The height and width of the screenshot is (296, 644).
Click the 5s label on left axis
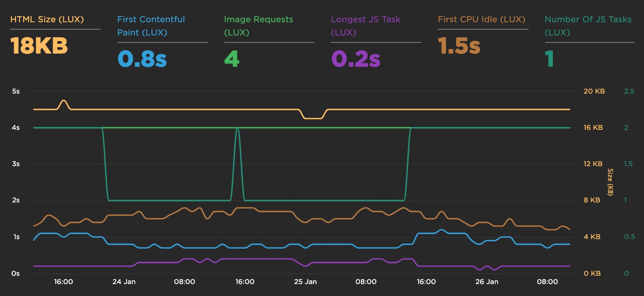[16, 91]
